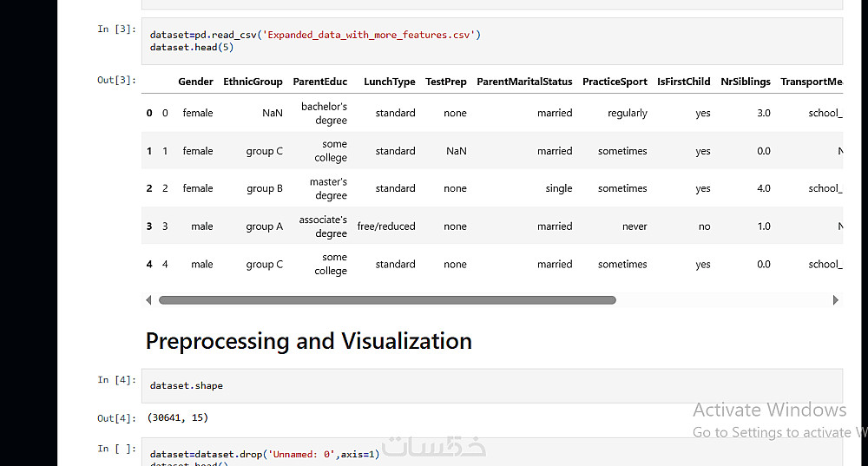
Task: Click the free/reduced LunchType cell
Action: pos(386,226)
